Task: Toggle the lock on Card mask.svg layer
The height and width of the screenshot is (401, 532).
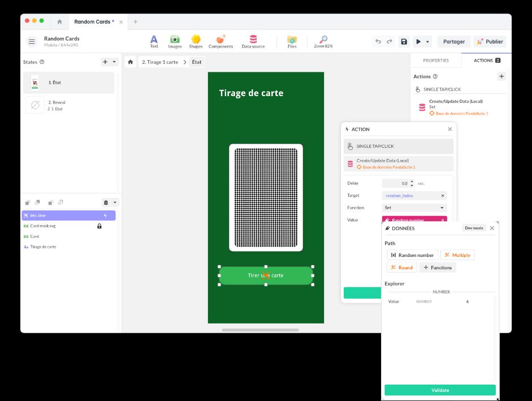Action: click(100, 226)
